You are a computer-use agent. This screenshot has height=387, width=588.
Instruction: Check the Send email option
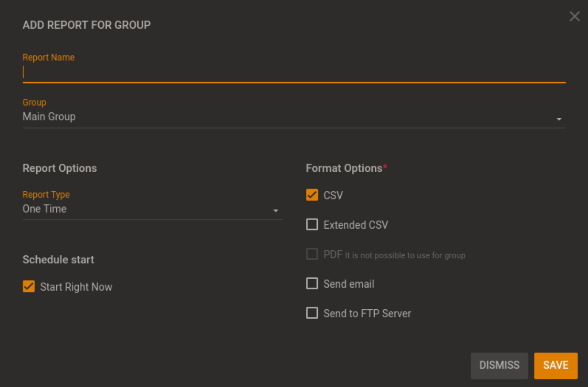pyautogui.click(x=312, y=283)
